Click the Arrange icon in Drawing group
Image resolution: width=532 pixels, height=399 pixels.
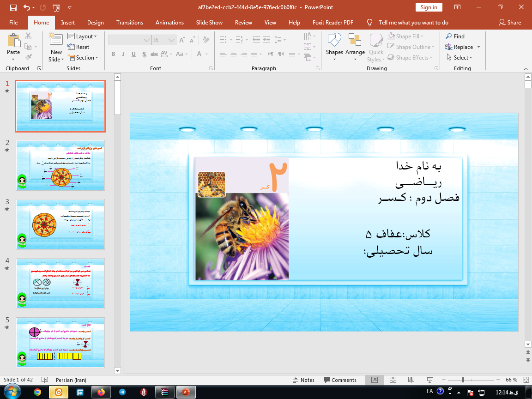click(x=355, y=41)
